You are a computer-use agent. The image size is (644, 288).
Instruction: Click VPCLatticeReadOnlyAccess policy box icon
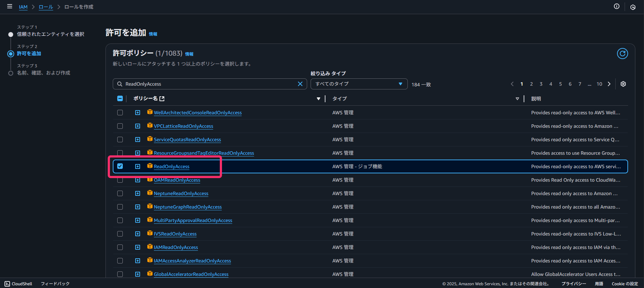pyautogui.click(x=150, y=125)
